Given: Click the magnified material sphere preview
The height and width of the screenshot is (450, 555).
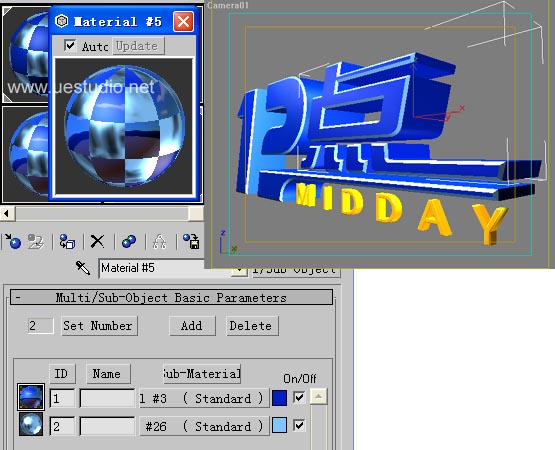Looking at the screenshot, I should click(x=124, y=126).
